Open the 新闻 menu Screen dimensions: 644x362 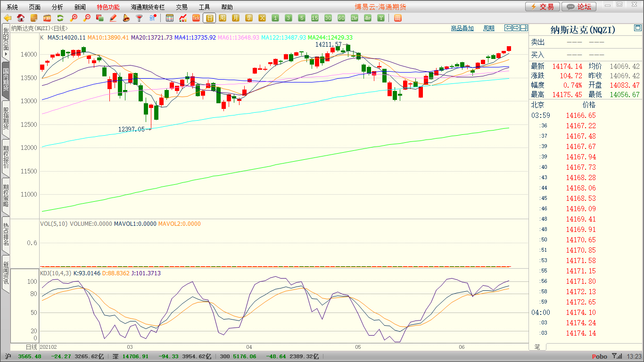[x=80, y=7]
